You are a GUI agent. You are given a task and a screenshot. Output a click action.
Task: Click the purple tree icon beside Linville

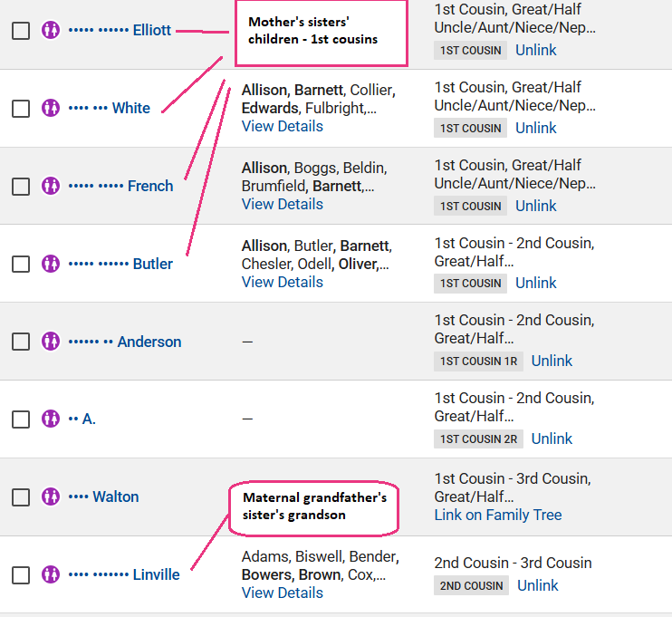51,574
